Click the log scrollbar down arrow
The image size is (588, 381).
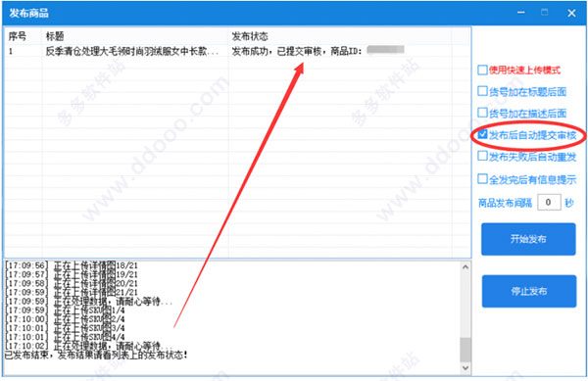465,368
